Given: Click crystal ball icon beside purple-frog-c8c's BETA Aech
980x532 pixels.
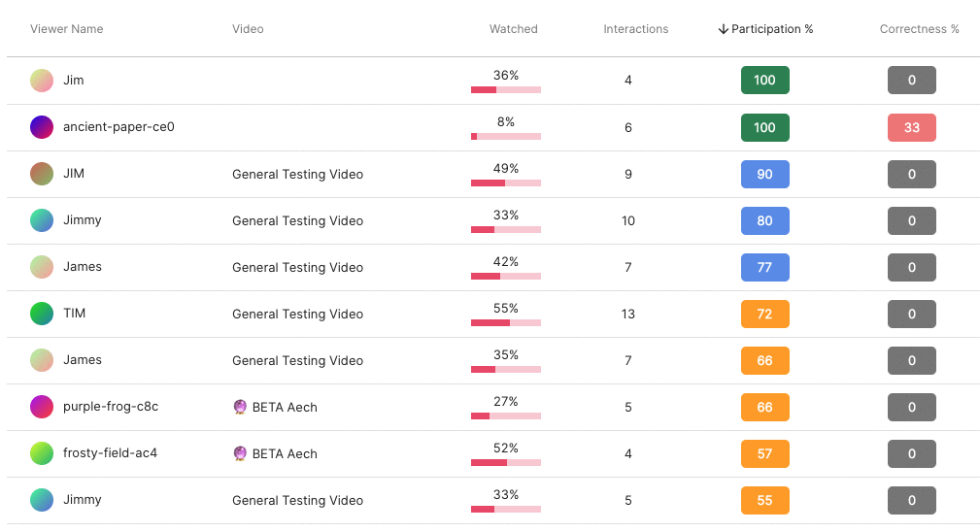Looking at the screenshot, I should tap(240, 407).
